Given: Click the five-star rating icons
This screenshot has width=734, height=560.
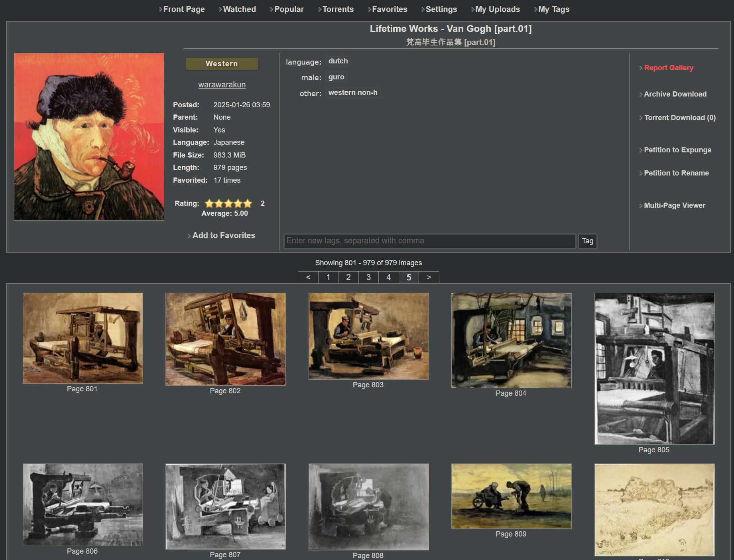Looking at the screenshot, I should tap(228, 203).
